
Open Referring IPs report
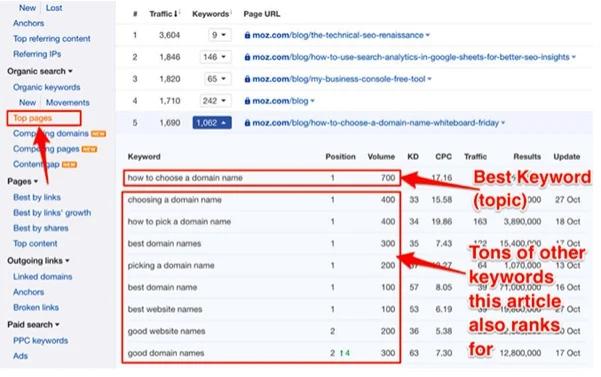click(x=37, y=54)
